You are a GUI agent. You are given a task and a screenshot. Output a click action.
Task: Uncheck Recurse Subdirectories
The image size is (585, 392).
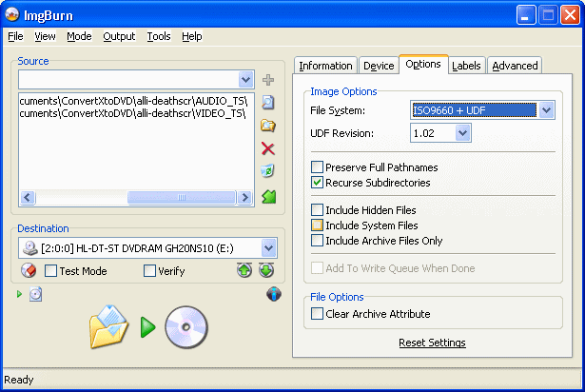click(x=317, y=182)
